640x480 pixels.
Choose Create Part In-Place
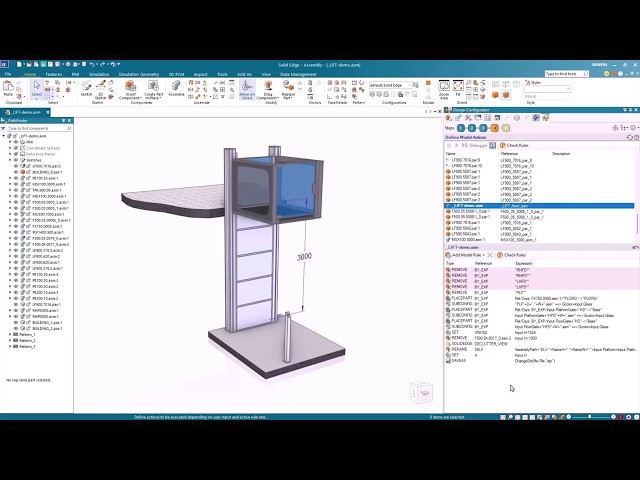[153, 90]
